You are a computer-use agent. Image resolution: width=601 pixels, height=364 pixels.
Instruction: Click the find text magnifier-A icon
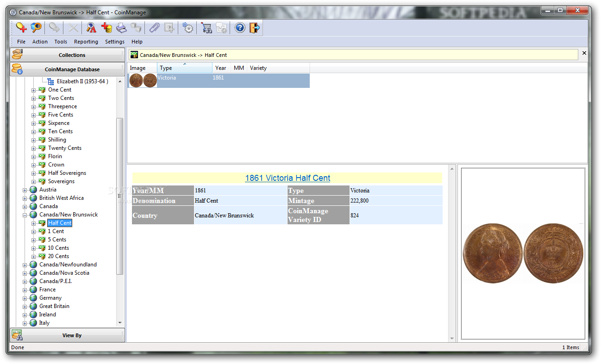coord(91,28)
